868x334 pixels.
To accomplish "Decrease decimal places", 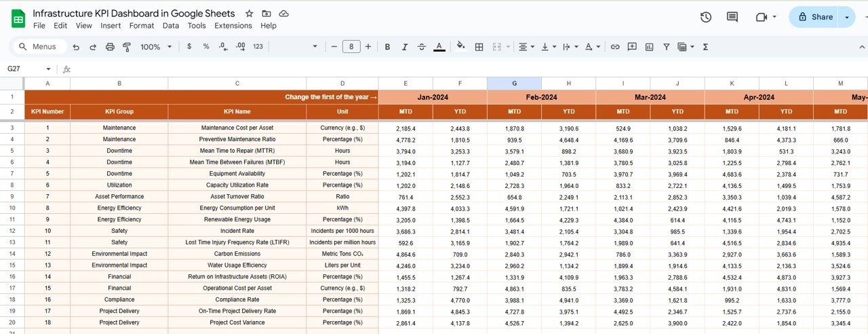I will tap(222, 47).
